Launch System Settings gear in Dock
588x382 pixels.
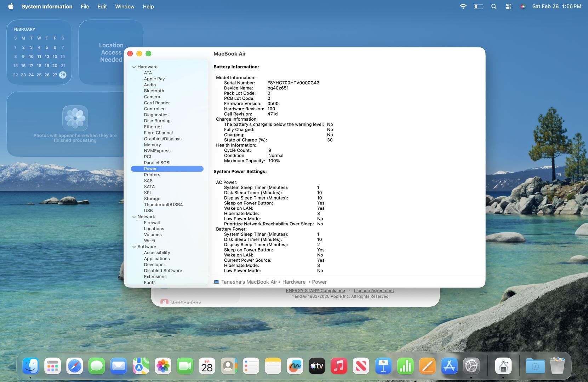(x=471, y=366)
